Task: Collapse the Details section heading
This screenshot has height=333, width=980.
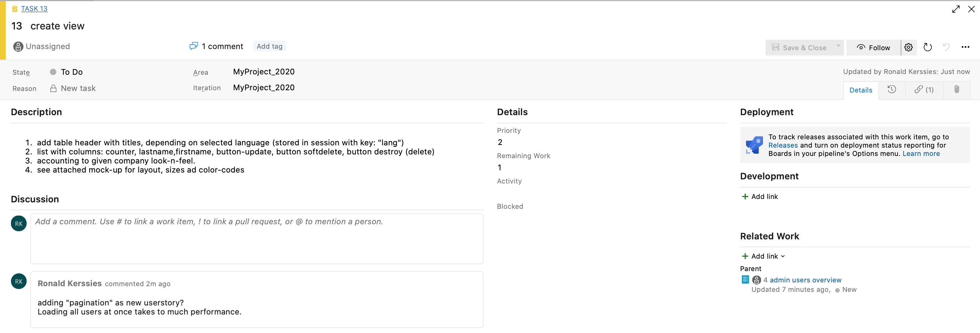Action: point(512,112)
